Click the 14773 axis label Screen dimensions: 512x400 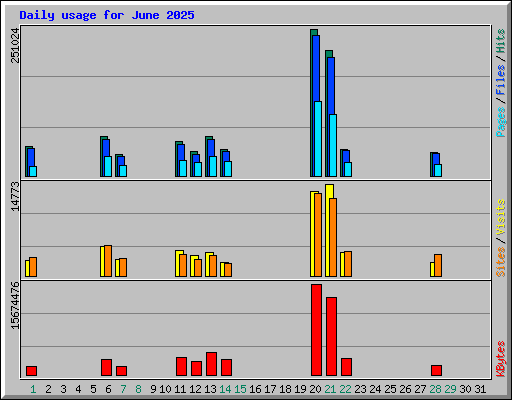pyautogui.click(x=15, y=196)
